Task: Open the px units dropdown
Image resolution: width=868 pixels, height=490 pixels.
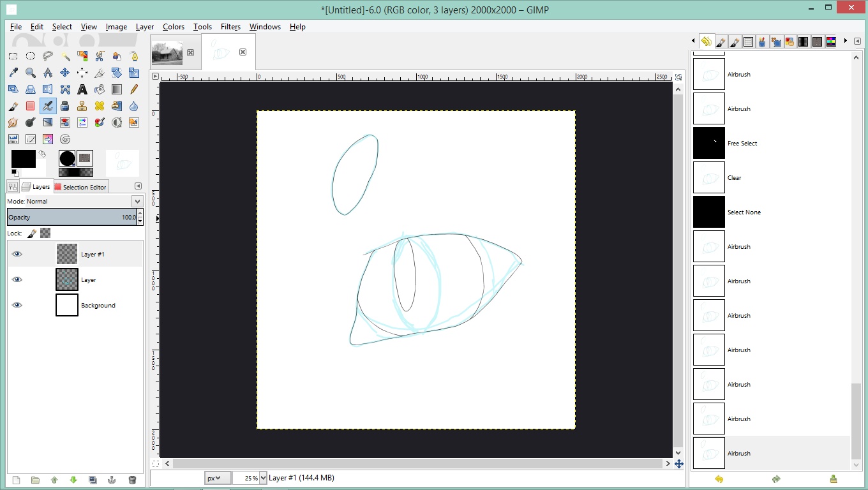Action: point(218,478)
